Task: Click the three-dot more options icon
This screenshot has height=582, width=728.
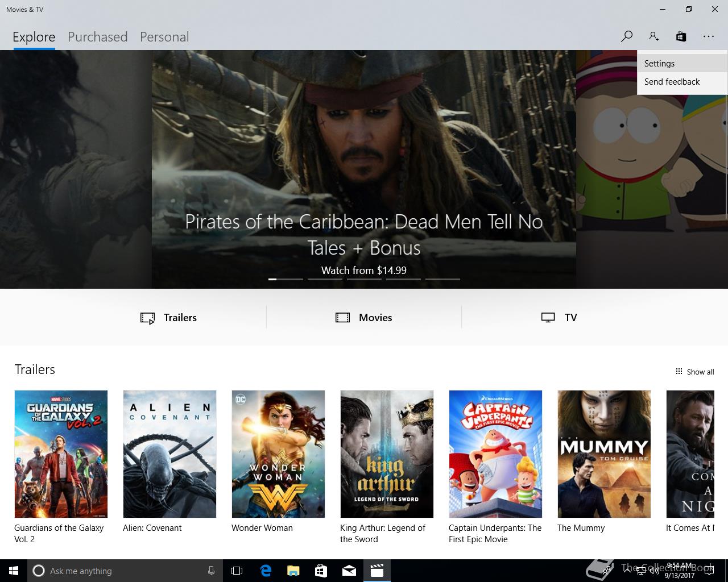Action: pos(708,36)
